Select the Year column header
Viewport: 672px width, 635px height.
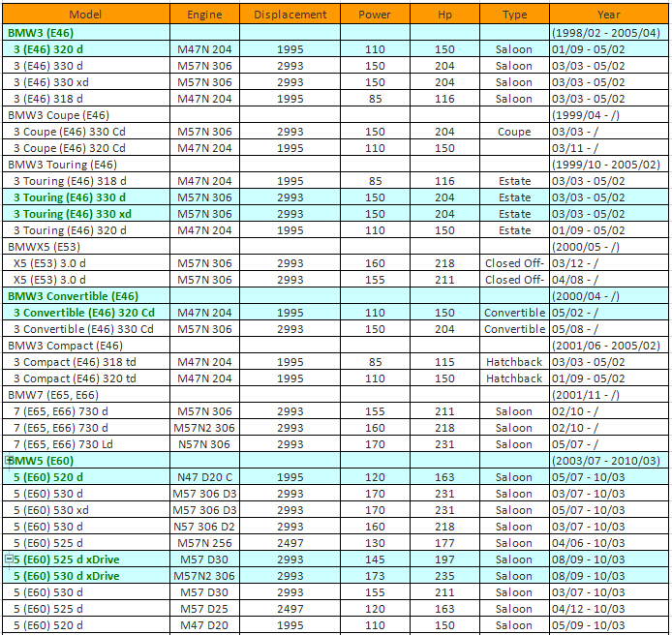609,15
